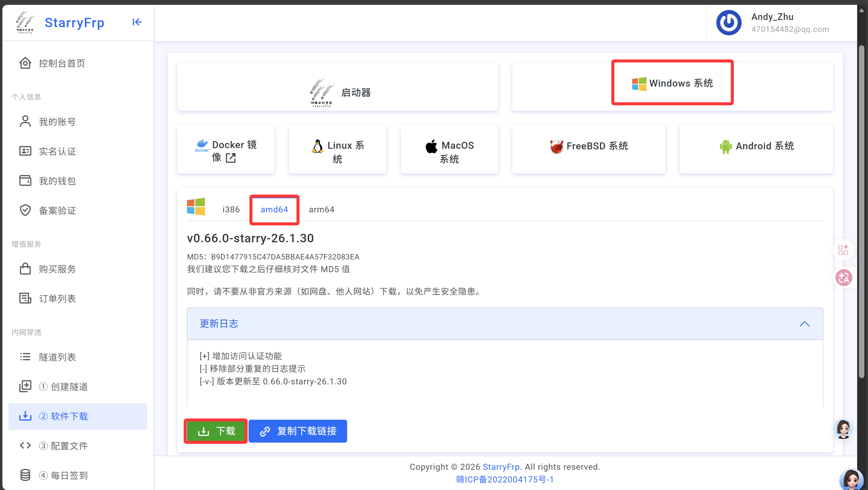868x490 pixels.
Task: Switch to the arm64 architecture tab
Action: pos(322,210)
